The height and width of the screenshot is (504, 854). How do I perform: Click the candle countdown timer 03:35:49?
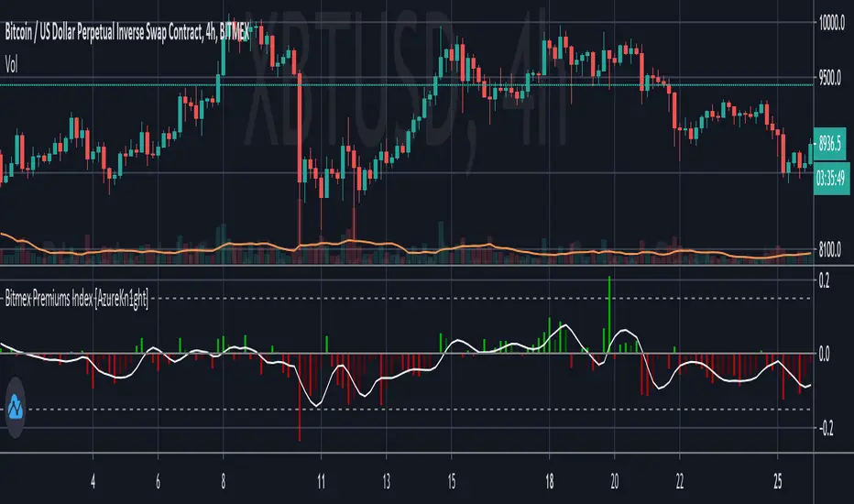(831, 178)
